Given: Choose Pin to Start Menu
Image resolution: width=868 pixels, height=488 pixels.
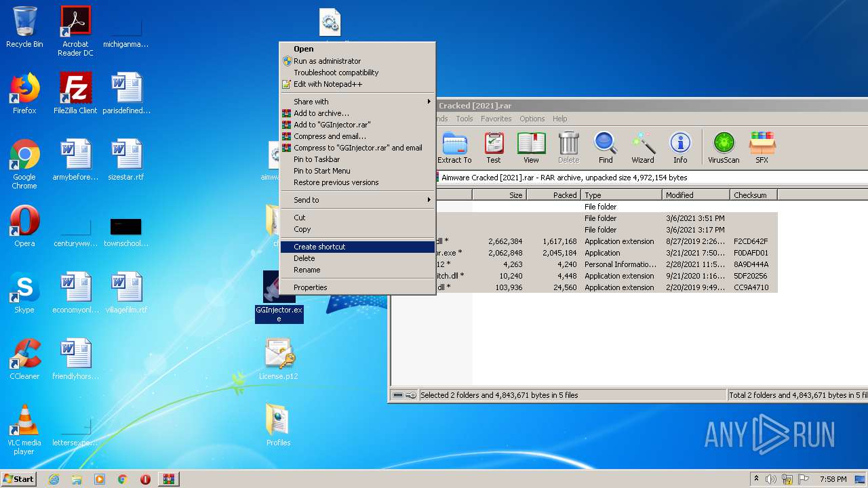Looking at the screenshot, I should tap(357, 171).
